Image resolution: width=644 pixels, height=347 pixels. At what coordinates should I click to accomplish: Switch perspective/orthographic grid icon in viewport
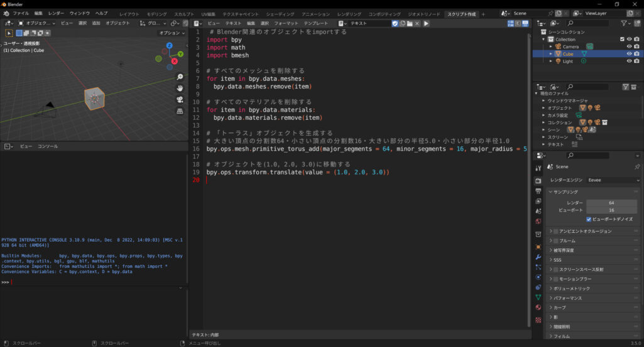(180, 111)
